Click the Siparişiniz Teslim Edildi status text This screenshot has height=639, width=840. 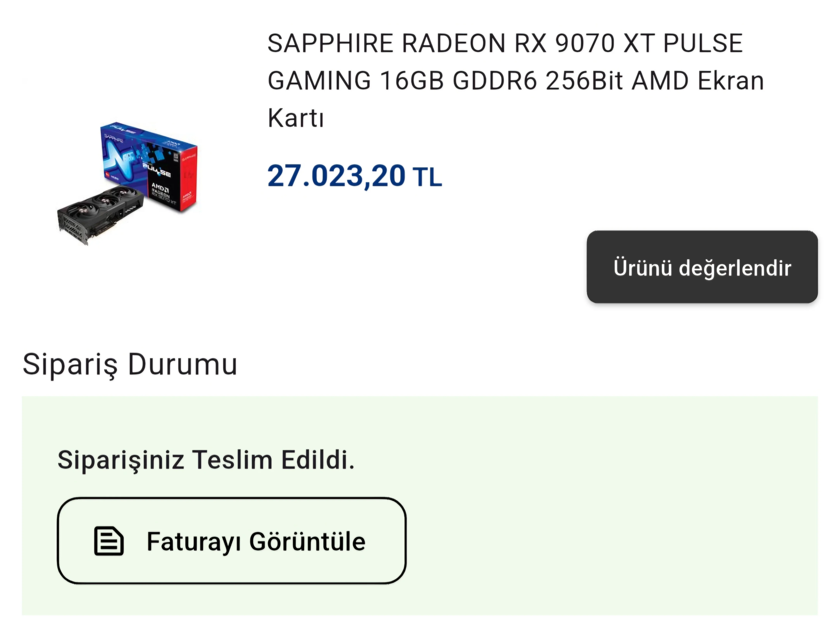point(206,459)
